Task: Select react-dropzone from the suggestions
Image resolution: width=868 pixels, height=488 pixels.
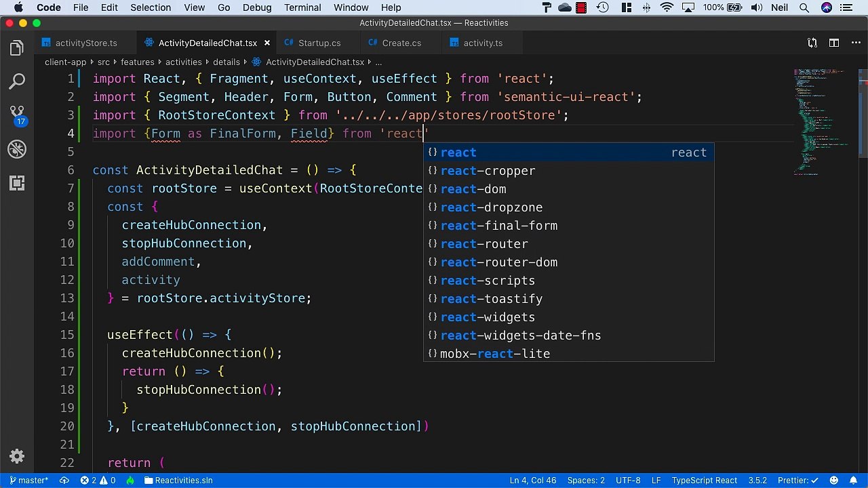Action: point(568,207)
